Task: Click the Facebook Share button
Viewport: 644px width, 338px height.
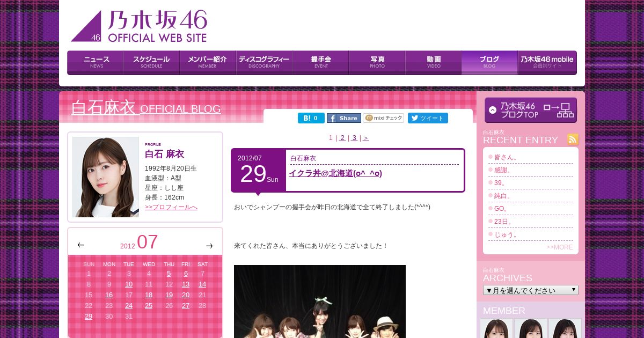Action: point(344,118)
